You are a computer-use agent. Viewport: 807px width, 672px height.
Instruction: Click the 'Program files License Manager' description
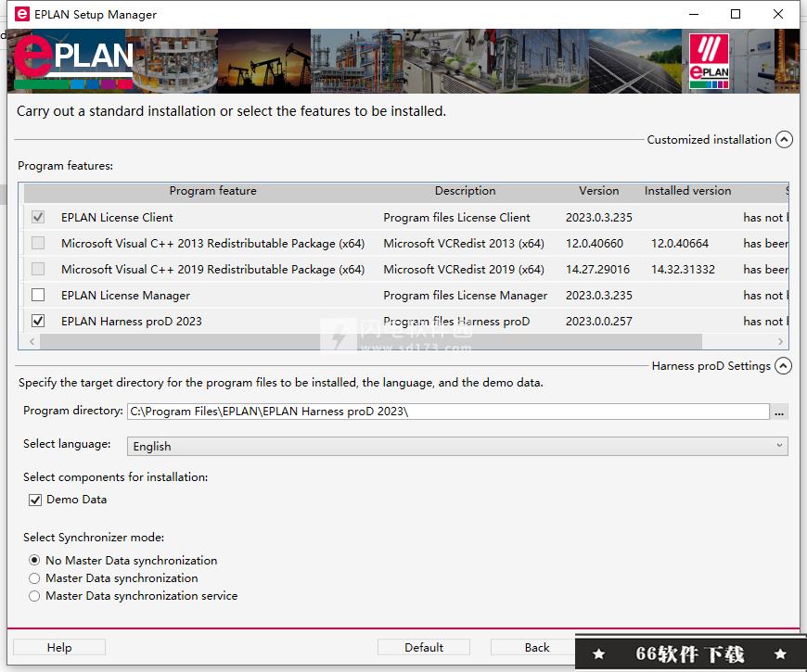466,295
